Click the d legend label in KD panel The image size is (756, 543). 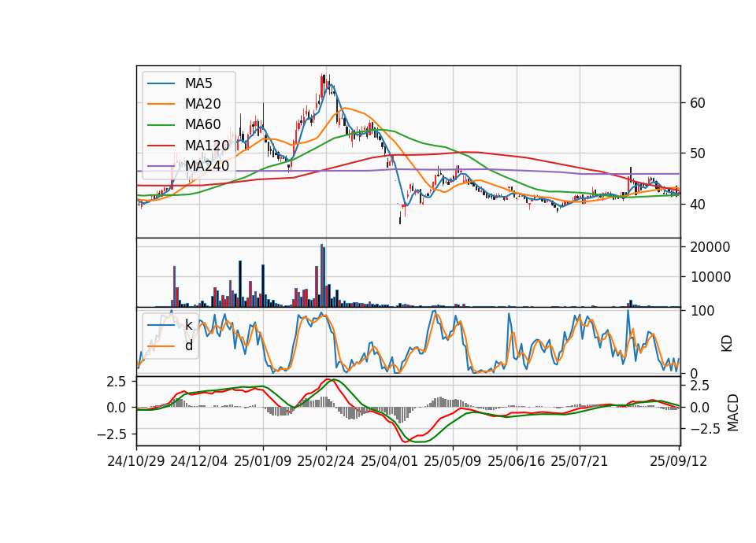[189, 345]
